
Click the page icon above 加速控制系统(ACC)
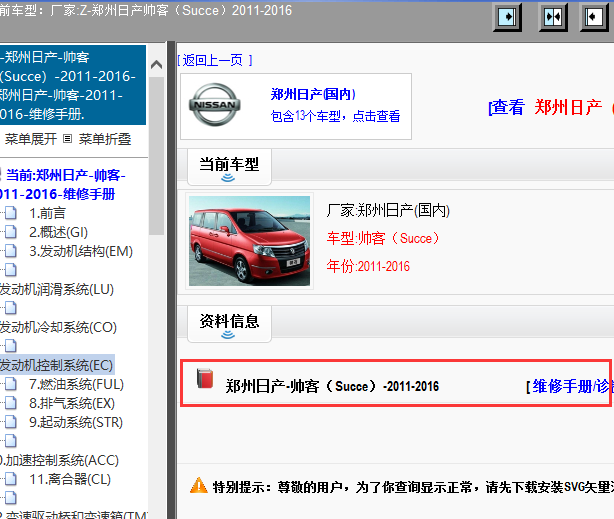pos(11,441)
